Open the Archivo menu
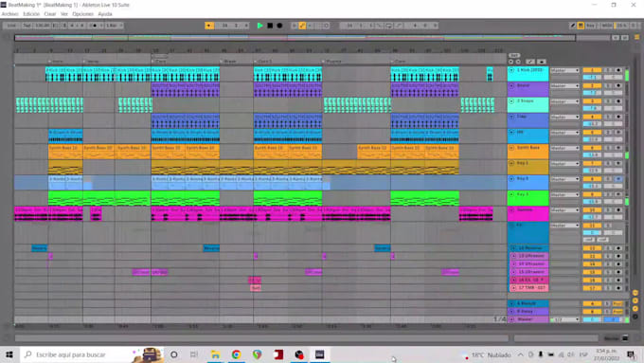The width and height of the screenshot is (644, 363). point(9,14)
